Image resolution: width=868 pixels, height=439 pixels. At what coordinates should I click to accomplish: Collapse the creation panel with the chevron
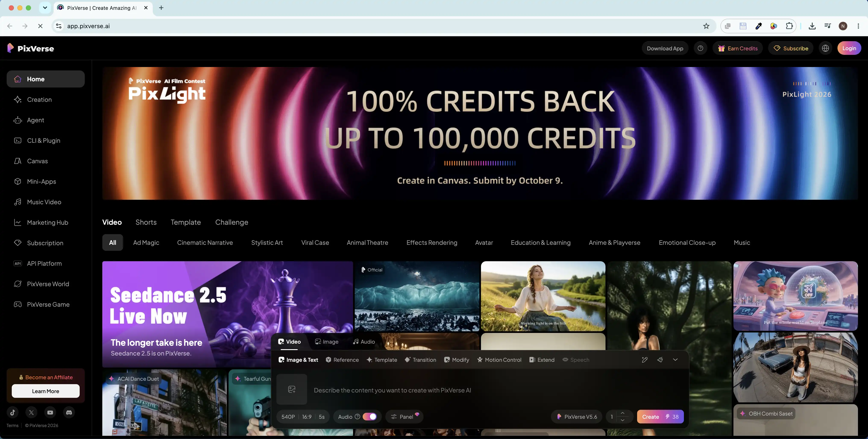pos(675,360)
